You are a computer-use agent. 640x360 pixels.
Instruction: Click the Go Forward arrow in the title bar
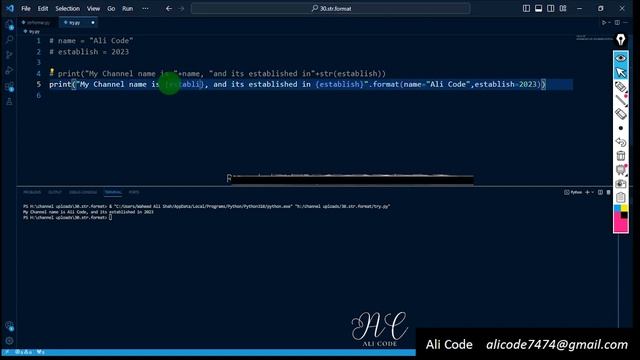182,8
